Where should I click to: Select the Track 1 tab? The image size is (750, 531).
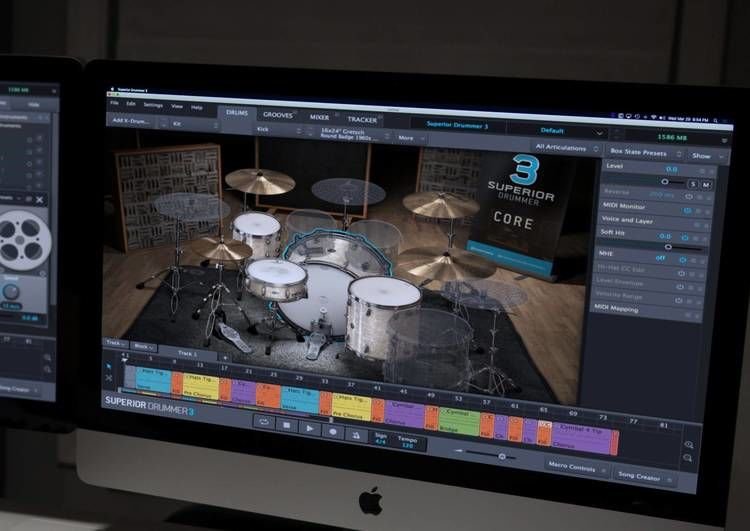coord(188,353)
